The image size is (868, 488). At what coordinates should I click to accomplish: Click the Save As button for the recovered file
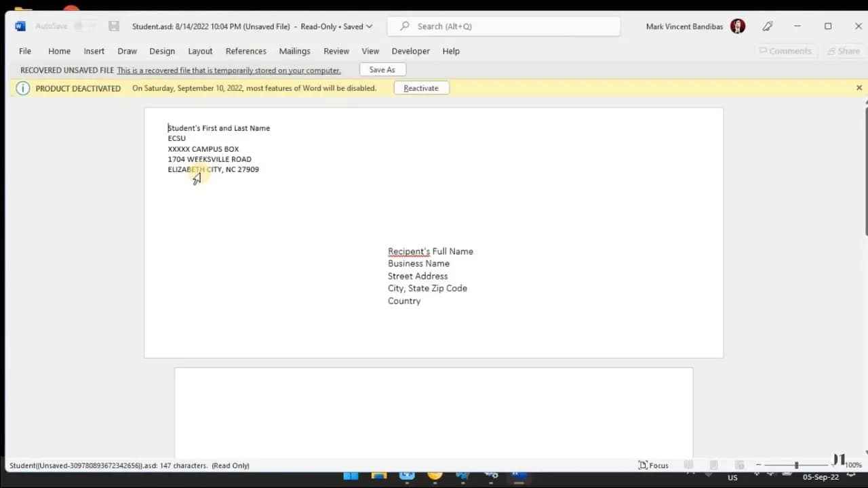[382, 69]
